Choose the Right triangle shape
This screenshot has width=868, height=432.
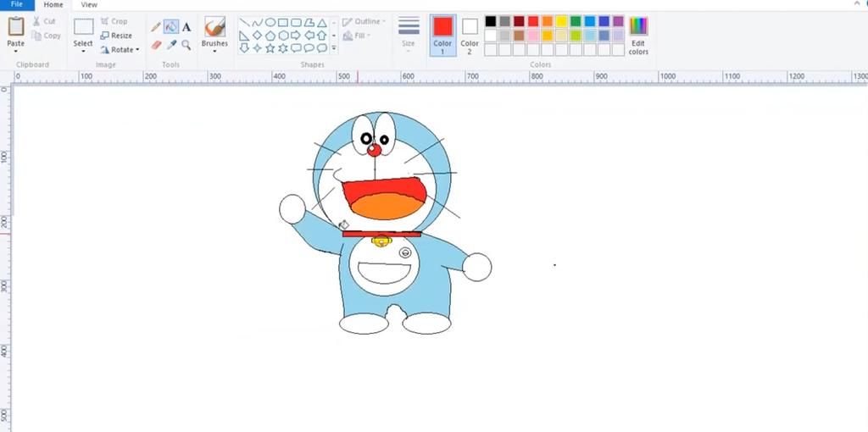[244, 36]
